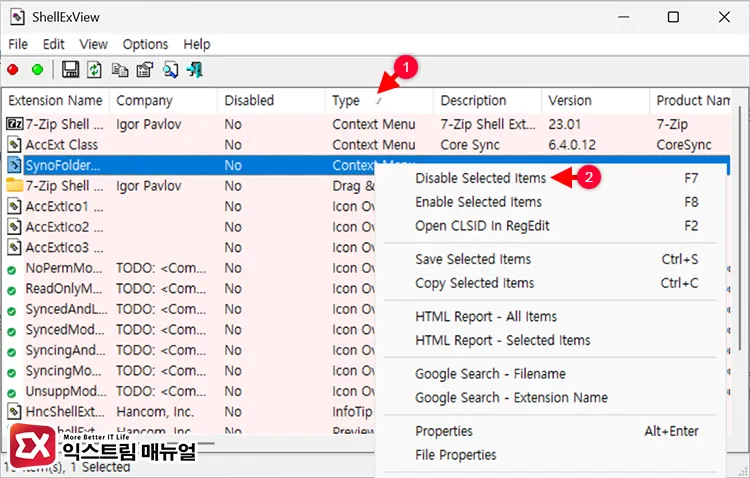Click the CoreSync product name cell
750x478 pixels.
pos(684,145)
